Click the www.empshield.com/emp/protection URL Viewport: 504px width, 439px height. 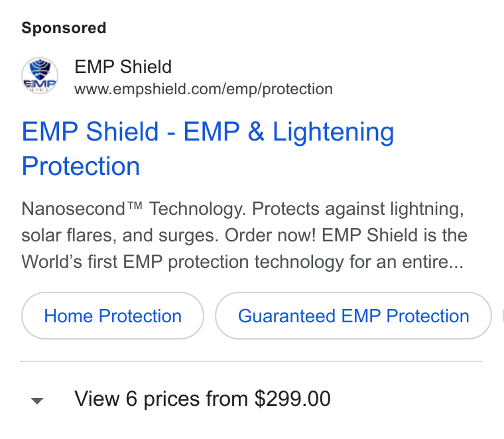tap(204, 89)
